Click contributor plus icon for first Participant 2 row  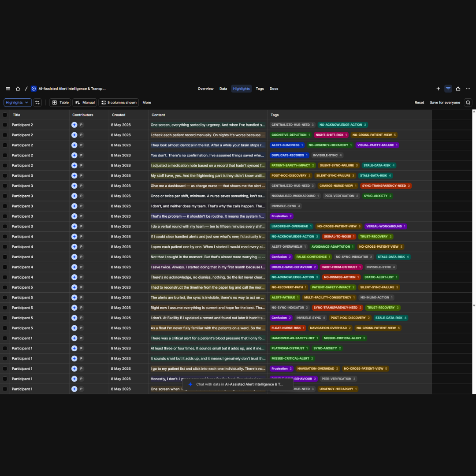point(74,125)
